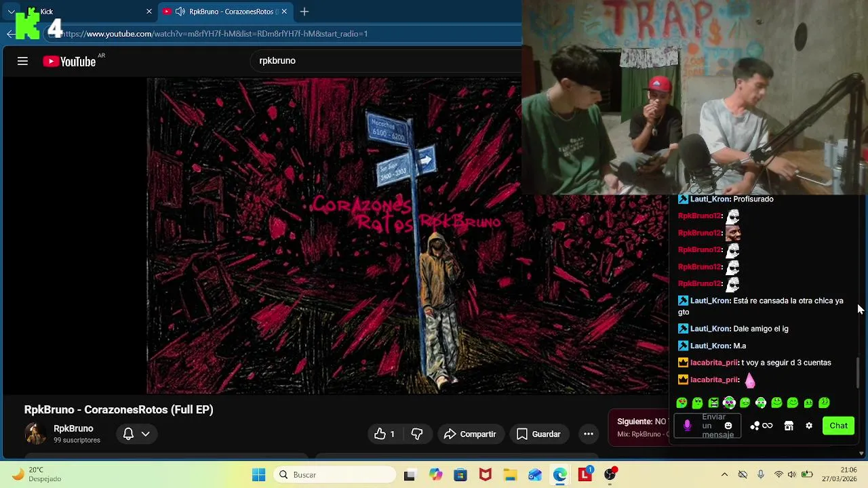The width and height of the screenshot is (868, 488).
Task: Insert the headphones purple-eyed emote
Action: 729,403
